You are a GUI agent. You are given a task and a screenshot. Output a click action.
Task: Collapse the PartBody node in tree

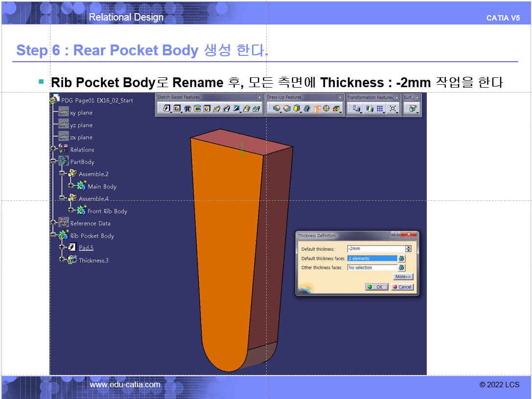[53, 162]
